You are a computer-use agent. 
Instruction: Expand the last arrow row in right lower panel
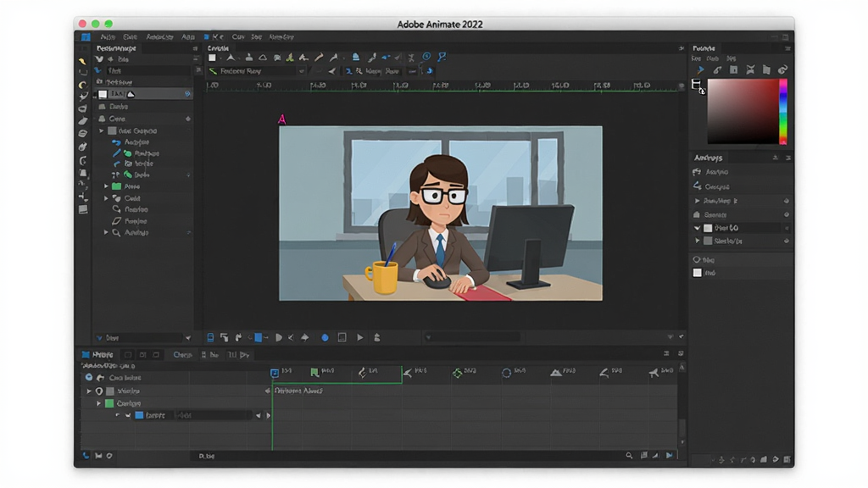698,241
